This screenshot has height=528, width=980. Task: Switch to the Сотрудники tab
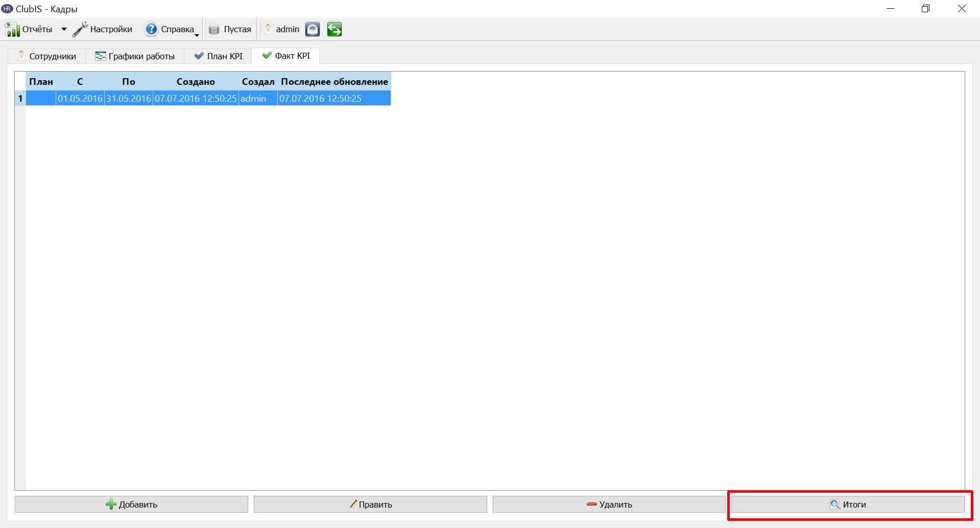pos(46,56)
